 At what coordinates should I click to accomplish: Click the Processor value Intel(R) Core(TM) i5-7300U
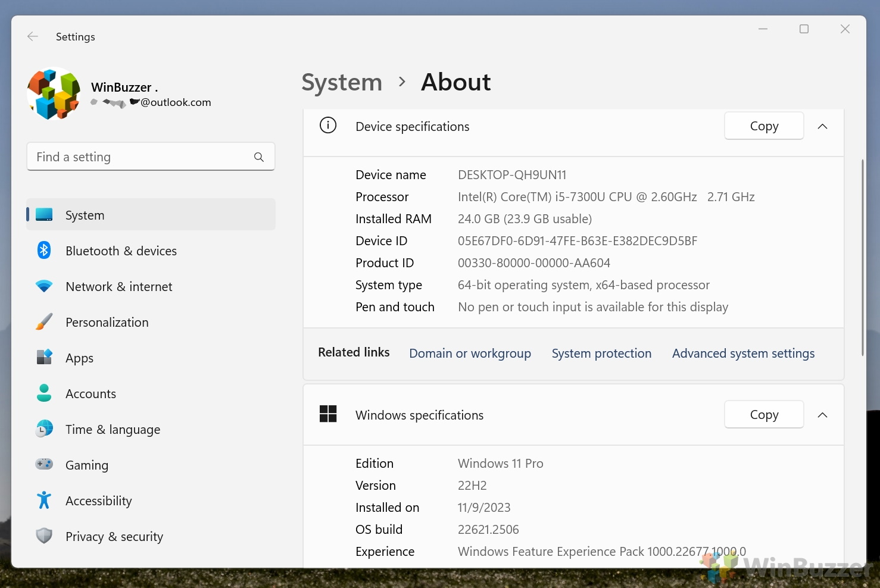tap(606, 197)
